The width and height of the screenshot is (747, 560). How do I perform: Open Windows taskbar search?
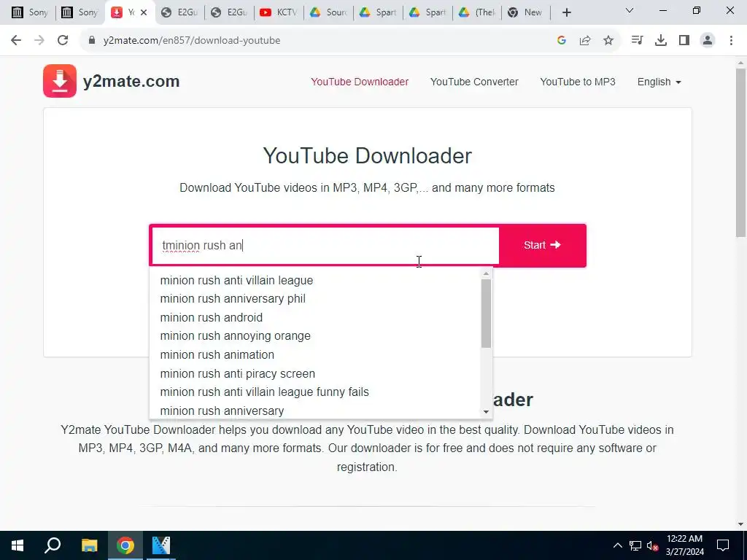[53, 545]
